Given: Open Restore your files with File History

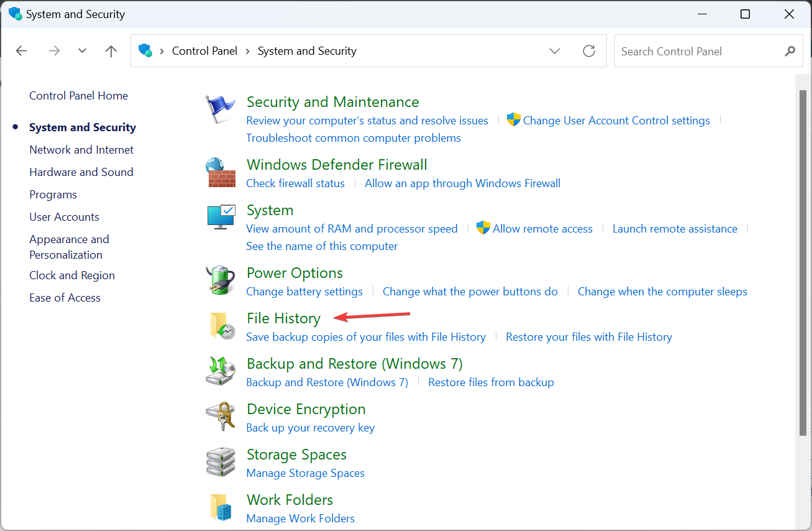Looking at the screenshot, I should click(588, 337).
